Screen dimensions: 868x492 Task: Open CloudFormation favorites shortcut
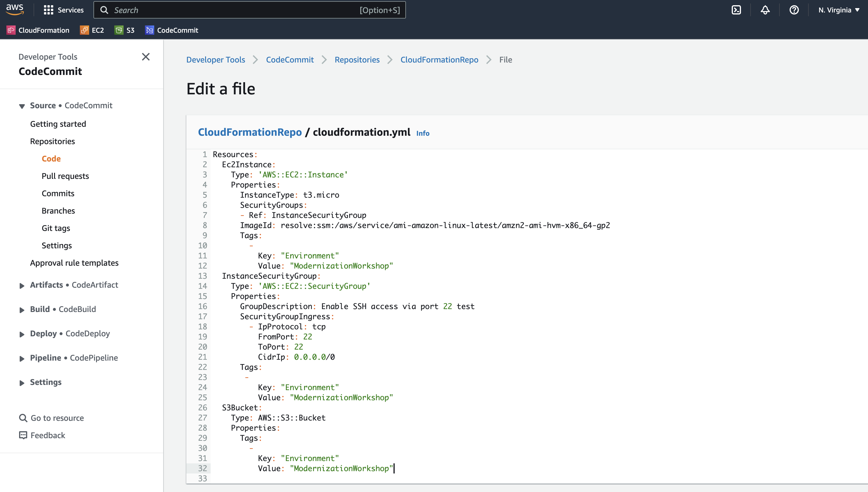(x=38, y=30)
